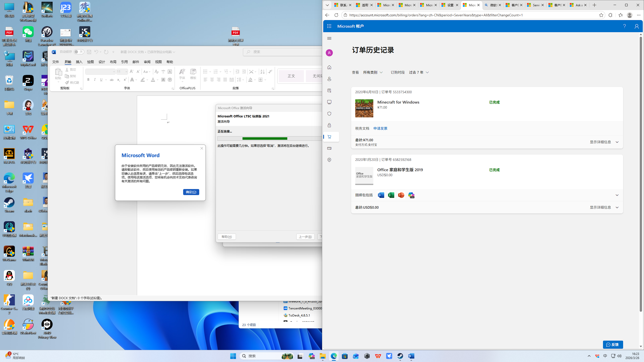
Task: Open the Edge extensions puzzle icon
Action: (610, 15)
